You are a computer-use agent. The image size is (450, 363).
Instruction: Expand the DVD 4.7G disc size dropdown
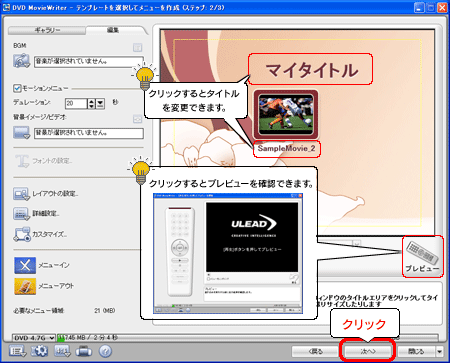pos(34,338)
